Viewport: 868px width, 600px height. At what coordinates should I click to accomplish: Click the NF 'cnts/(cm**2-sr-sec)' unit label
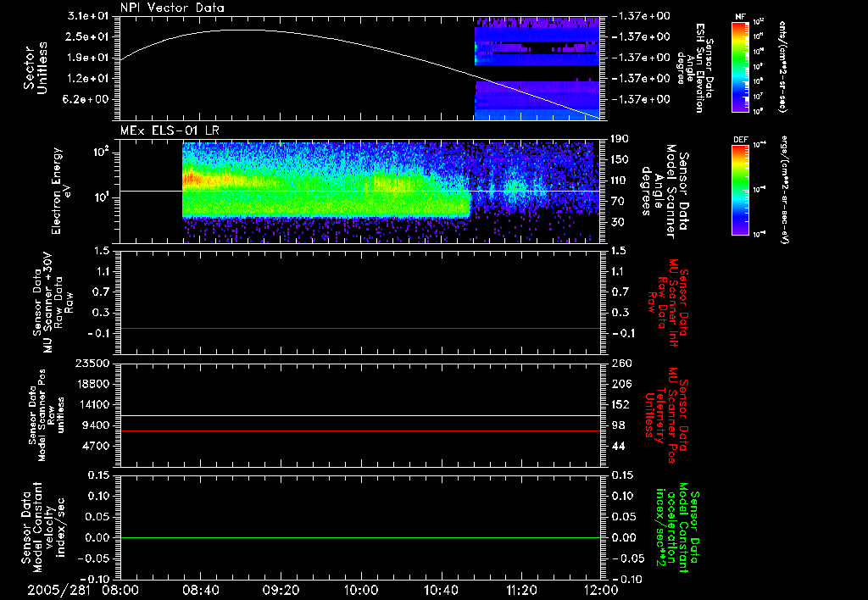[782, 67]
